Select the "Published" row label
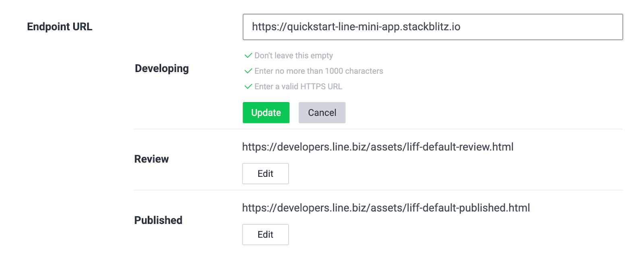This screenshot has width=644, height=260. tap(158, 220)
